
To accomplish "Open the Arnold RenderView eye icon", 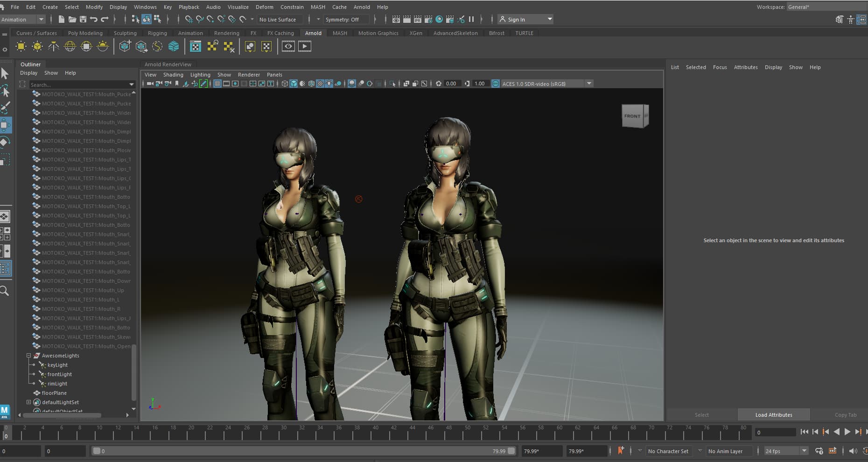I will (x=288, y=46).
